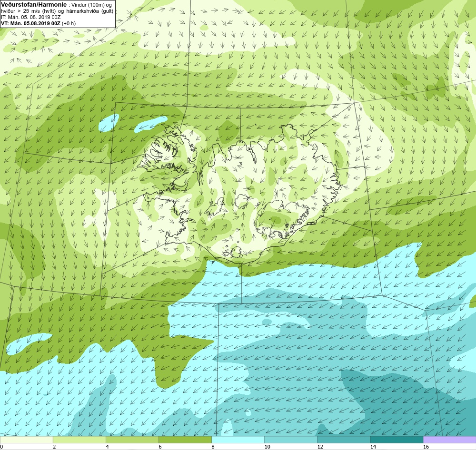
Task: Click the 'Veðurstofan/Harmonie' title text
Action: 34,5
